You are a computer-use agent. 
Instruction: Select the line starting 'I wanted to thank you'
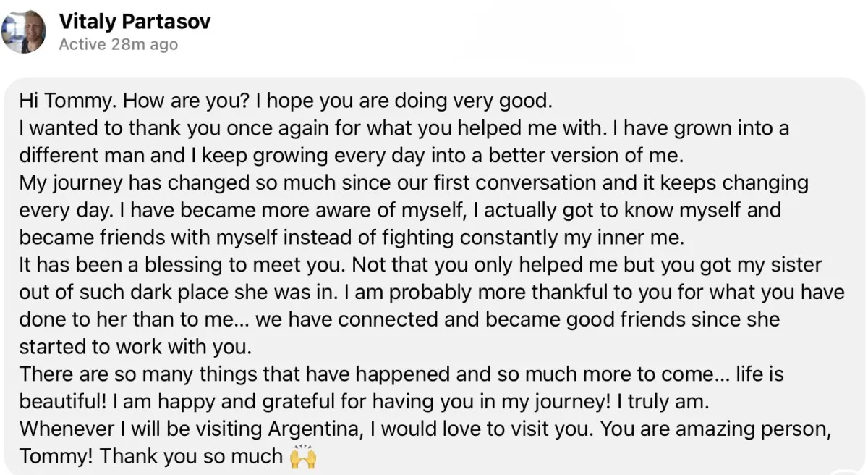404,129
